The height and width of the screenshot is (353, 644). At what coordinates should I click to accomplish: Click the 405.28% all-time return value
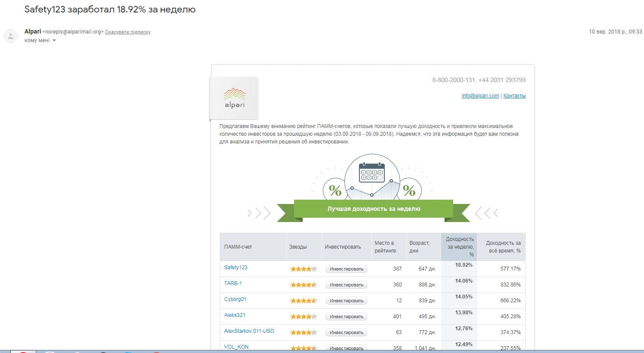510,316
